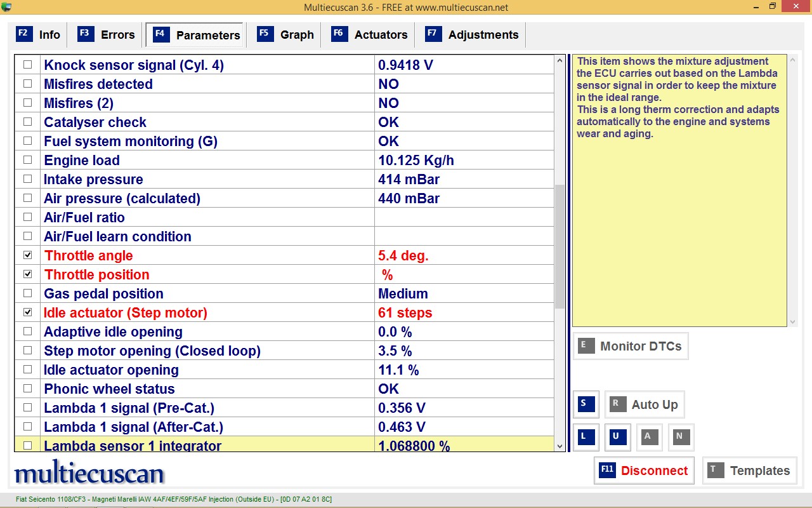This screenshot has height=508, width=812.
Task: Check the Intake pressure checkbox
Action: [x=27, y=179]
